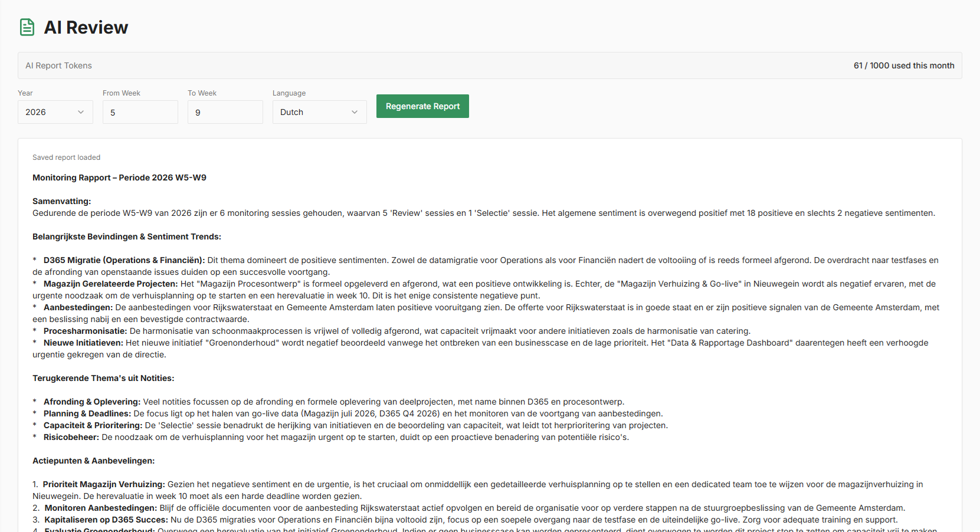The height and width of the screenshot is (532, 980).
Task: Select the To Week input field
Action: click(x=225, y=111)
